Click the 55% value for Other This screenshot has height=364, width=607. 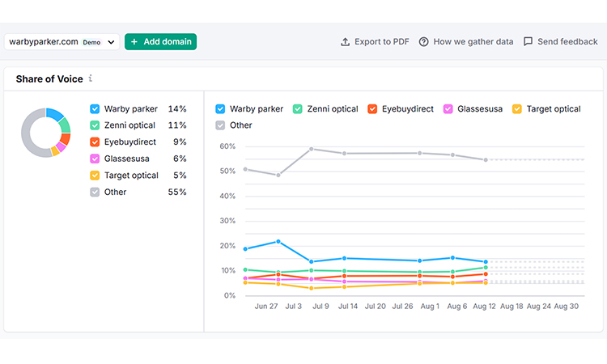point(177,193)
